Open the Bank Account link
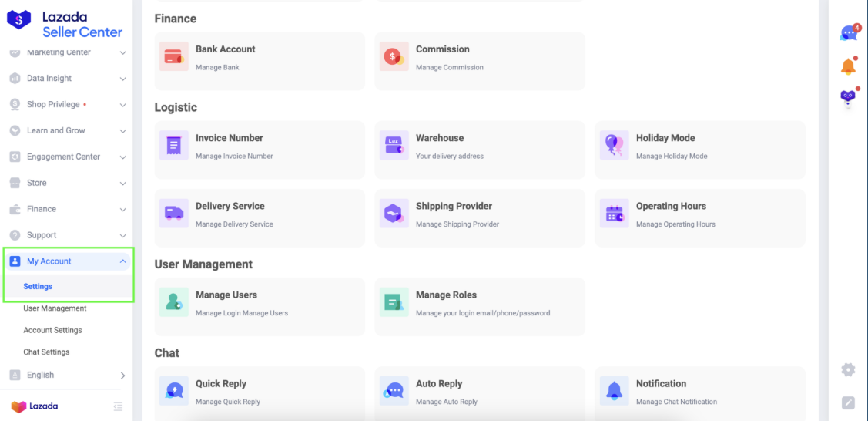This screenshot has height=421, width=868. pyautogui.click(x=226, y=49)
